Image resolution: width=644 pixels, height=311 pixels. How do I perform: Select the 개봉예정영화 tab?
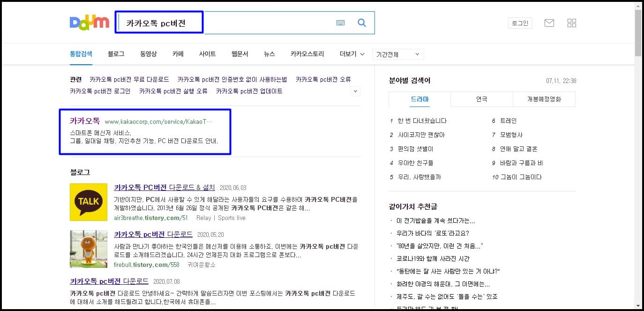(544, 99)
